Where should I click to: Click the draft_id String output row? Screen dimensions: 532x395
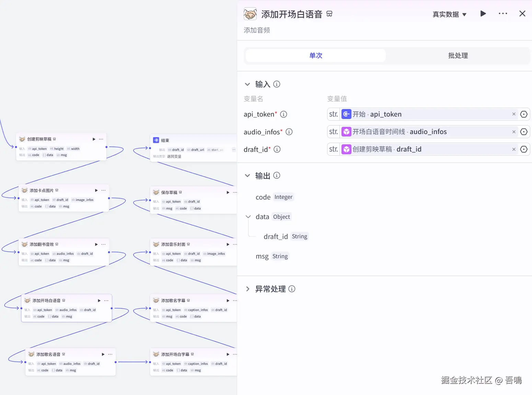pos(286,237)
